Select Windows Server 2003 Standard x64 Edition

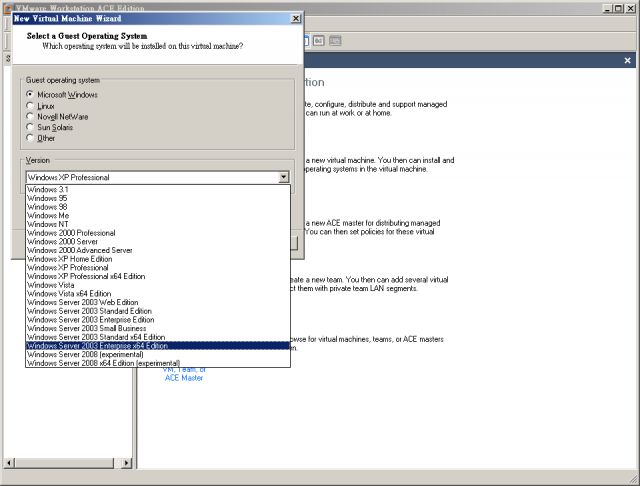[158, 337]
